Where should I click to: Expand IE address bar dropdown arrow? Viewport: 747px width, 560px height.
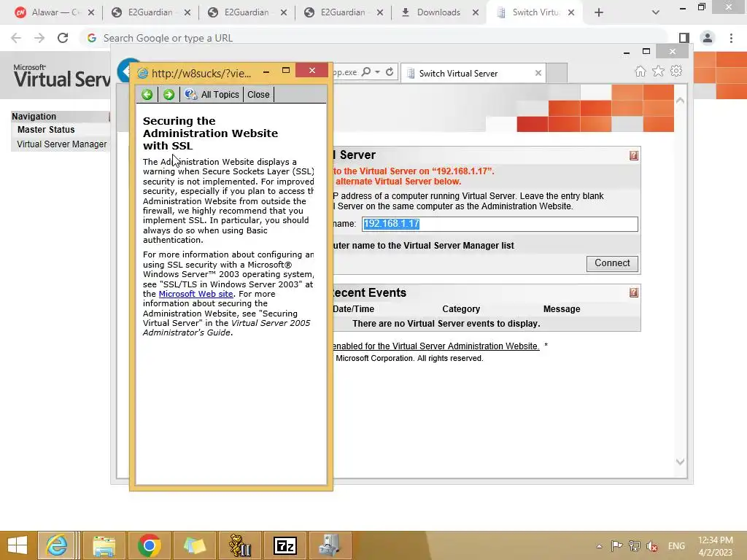pyautogui.click(x=377, y=72)
